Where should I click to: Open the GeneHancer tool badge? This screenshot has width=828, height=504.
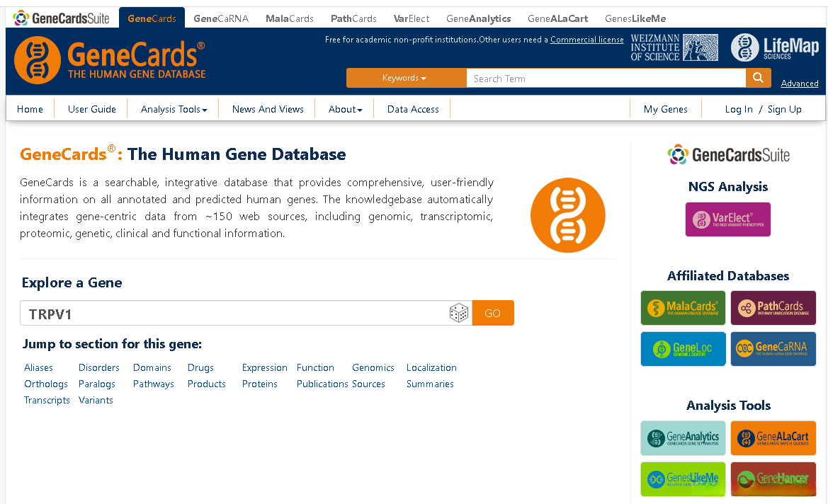[x=773, y=479]
